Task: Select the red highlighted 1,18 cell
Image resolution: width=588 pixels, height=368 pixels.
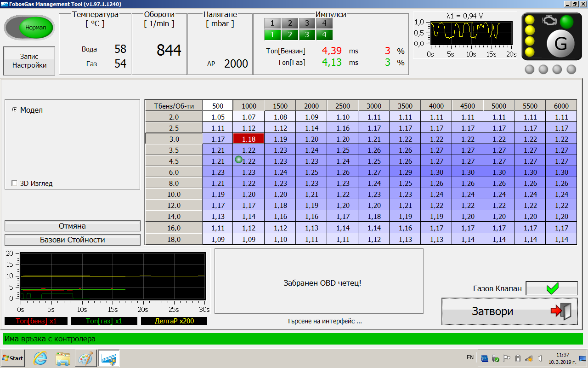Action: (x=249, y=139)
